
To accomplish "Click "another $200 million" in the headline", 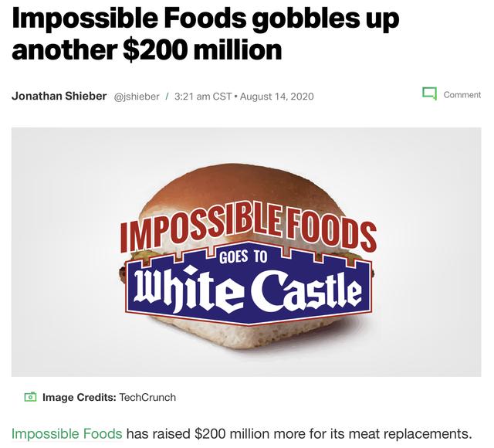I will coord(147,51).
